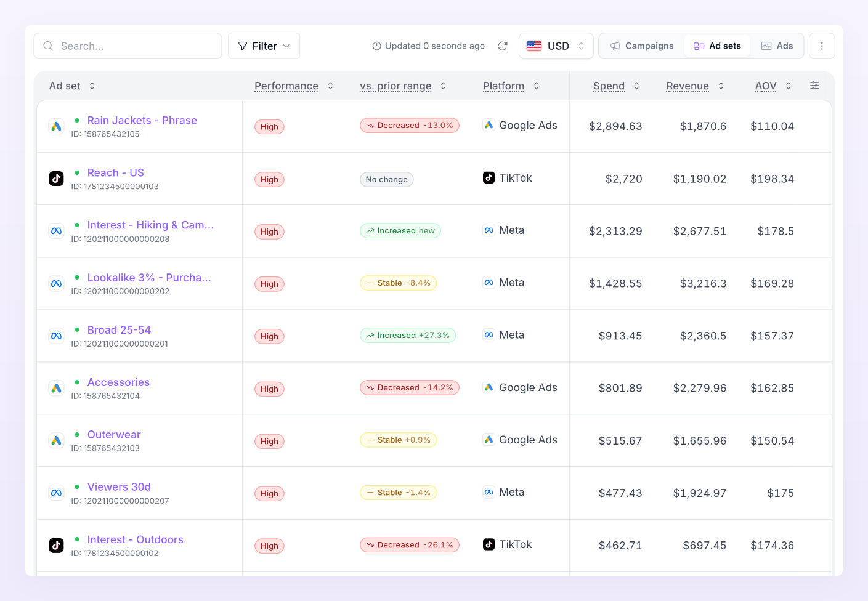Click TikTok icon beside Interest - Outdoors

pos(56,545)
